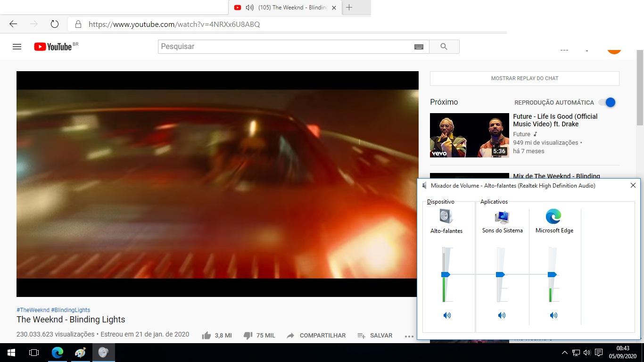Mute Microsoft Edge speaker button
This screenshot has height=362, width=644.
click(553, 315)
